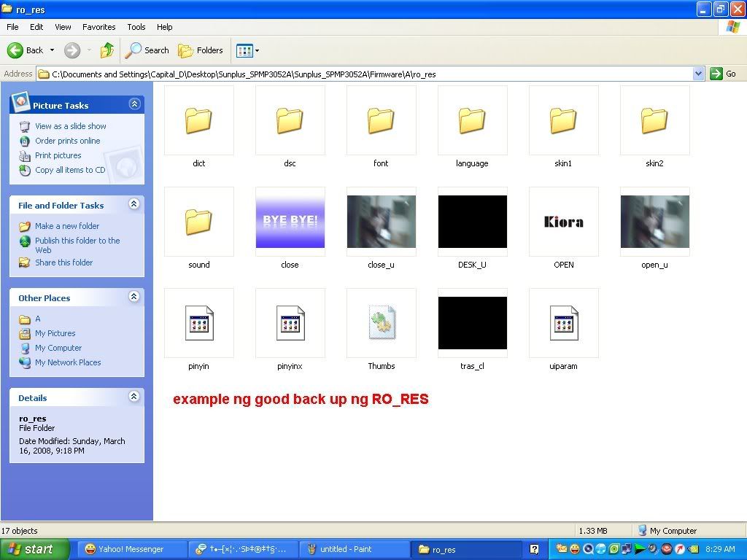Select the close BYE BYE image thumbnail
The image size is (747, 560).
[x=290, y=222]
